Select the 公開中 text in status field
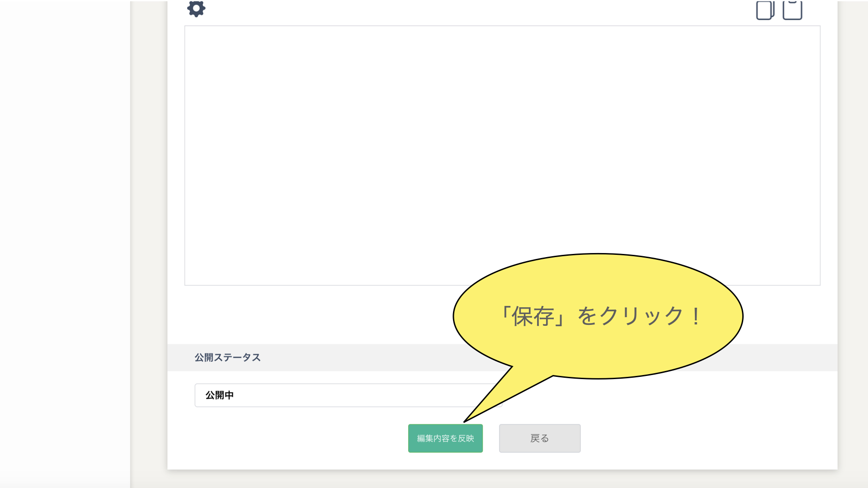 220,395
